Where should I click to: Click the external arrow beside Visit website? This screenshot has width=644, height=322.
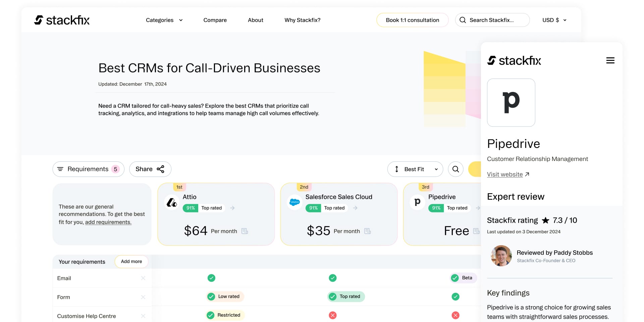tap(527, 174)
